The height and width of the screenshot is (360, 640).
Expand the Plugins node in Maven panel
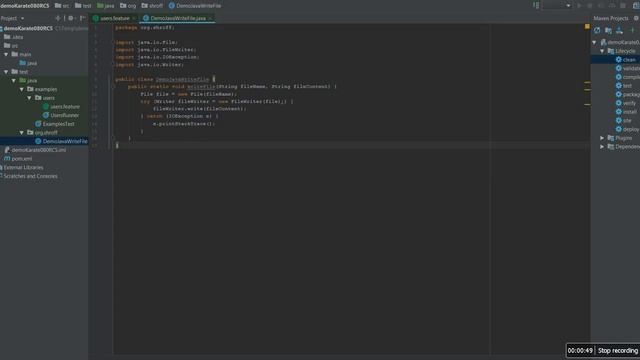pos(602,138)
